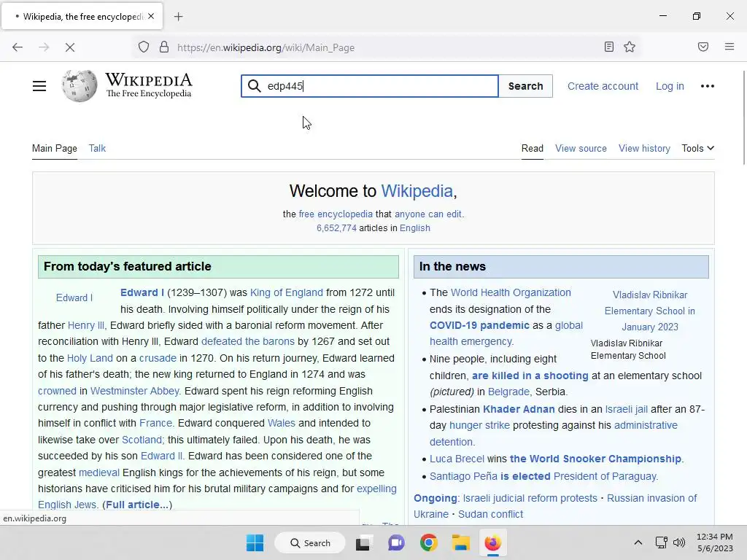Open the View source tab

click(581, 149)
